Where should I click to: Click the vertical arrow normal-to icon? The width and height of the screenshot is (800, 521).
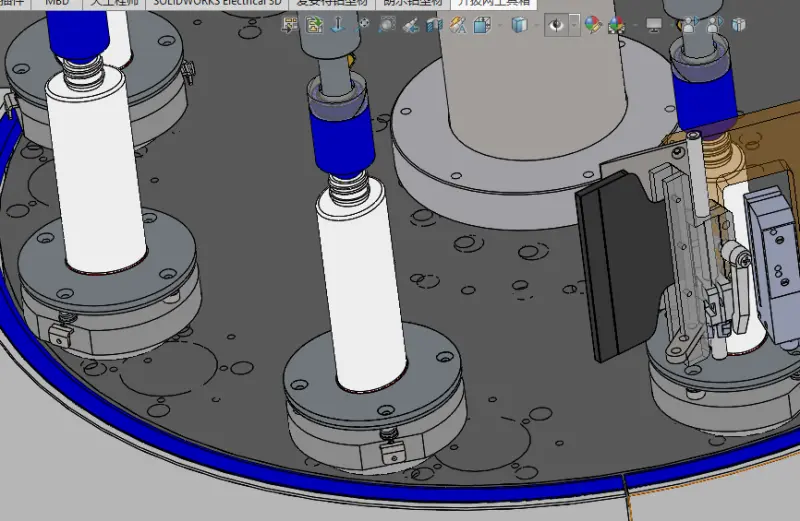pos(337,24)
